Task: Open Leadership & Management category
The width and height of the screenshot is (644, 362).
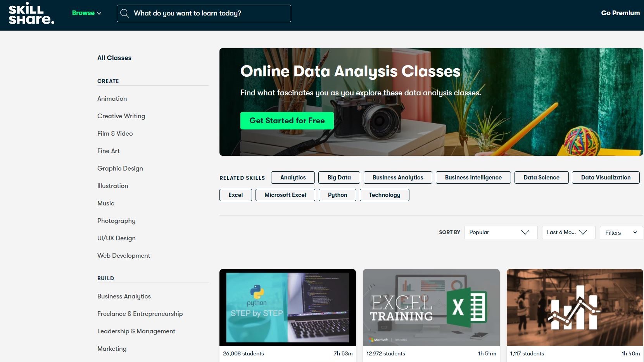Action: point(136,331)
